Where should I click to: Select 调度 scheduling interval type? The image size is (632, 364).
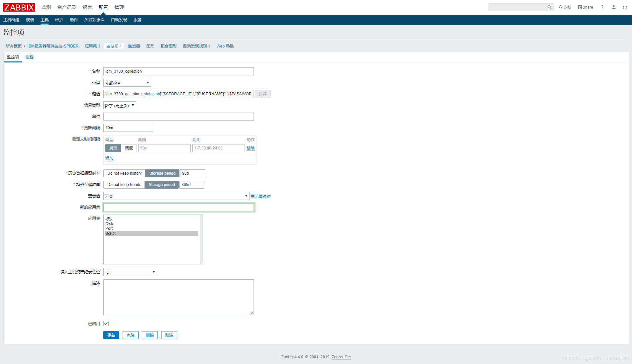(x=129, y=148)
